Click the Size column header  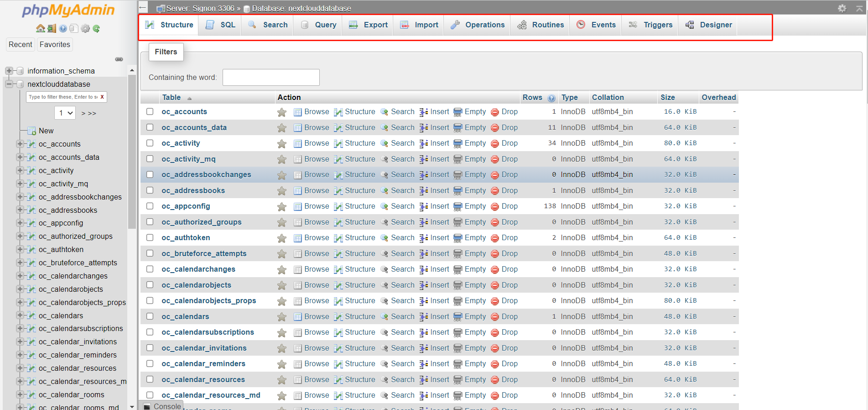668,97
